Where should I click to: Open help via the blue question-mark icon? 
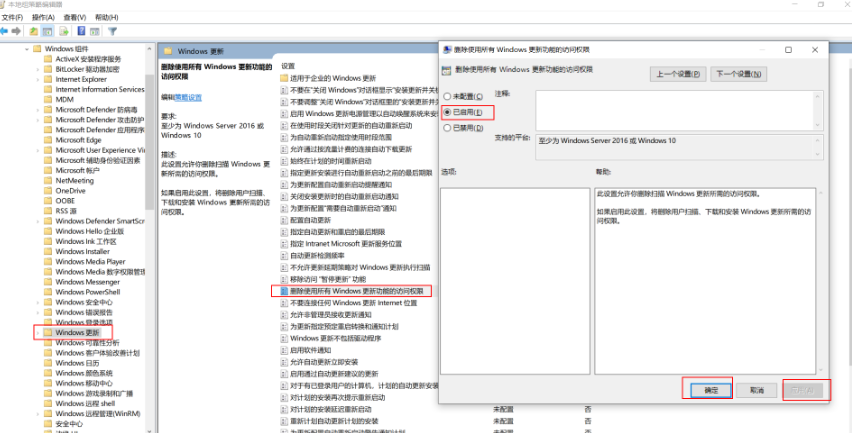(x=82, y=31)
